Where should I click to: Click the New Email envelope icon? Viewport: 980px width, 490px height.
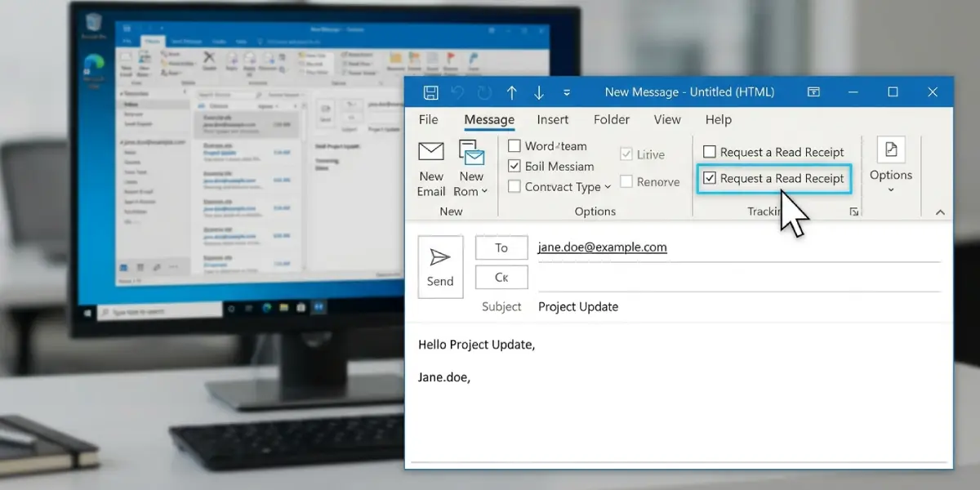(431, 151)
